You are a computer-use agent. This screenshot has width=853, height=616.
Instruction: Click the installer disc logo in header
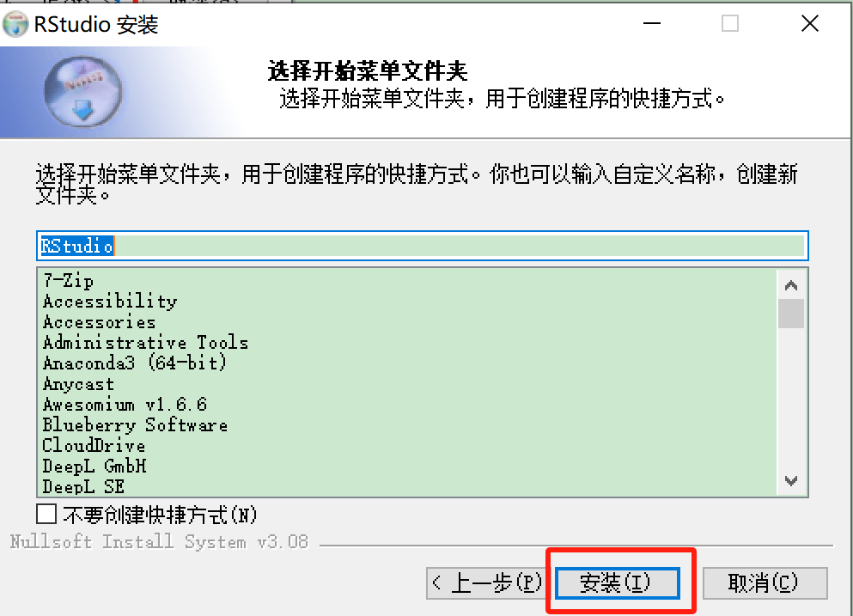coord(82,91)
